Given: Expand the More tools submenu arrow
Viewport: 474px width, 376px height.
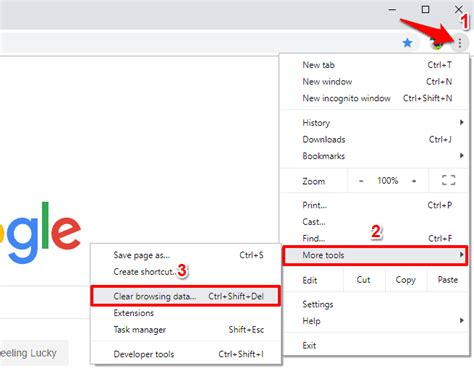Looking at the screenshot, I should pyautogui.click(x=462, y=255).
